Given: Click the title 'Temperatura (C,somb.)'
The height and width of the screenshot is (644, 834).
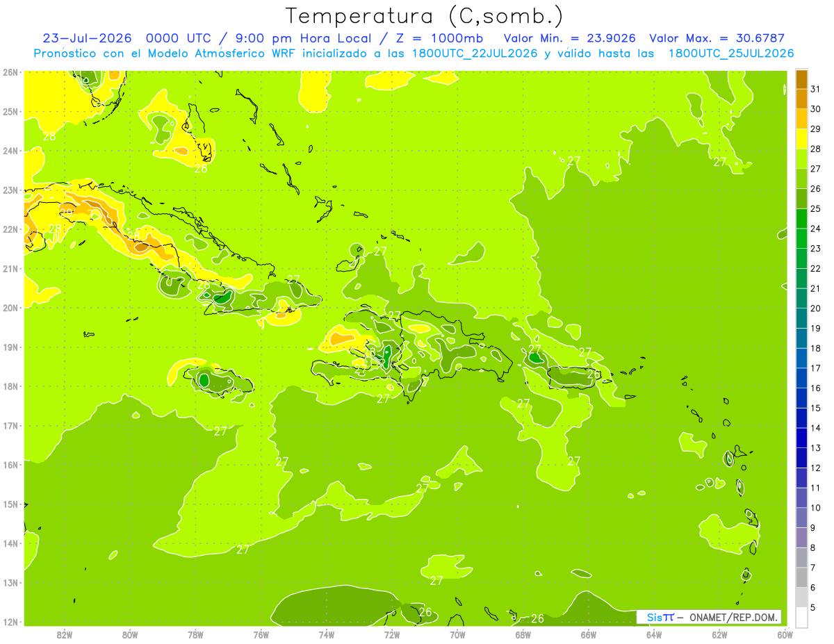Looking at the screenshot, I should click(425, 15).
